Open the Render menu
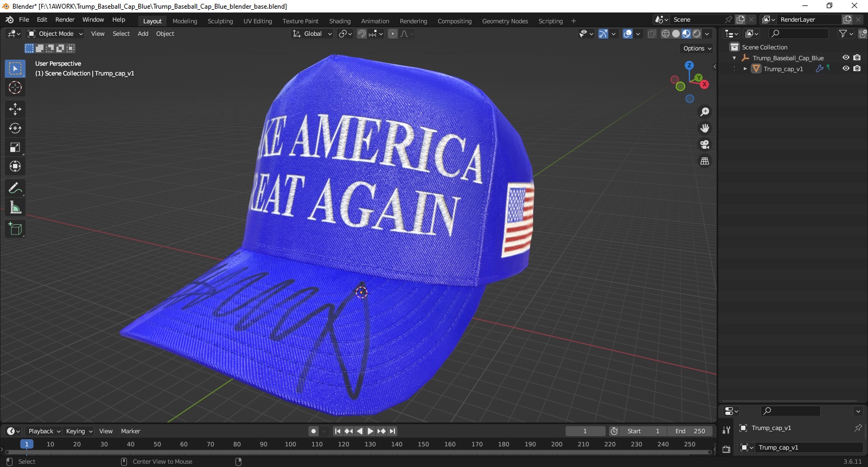This screenshot has width=868, height=467. 65,20
